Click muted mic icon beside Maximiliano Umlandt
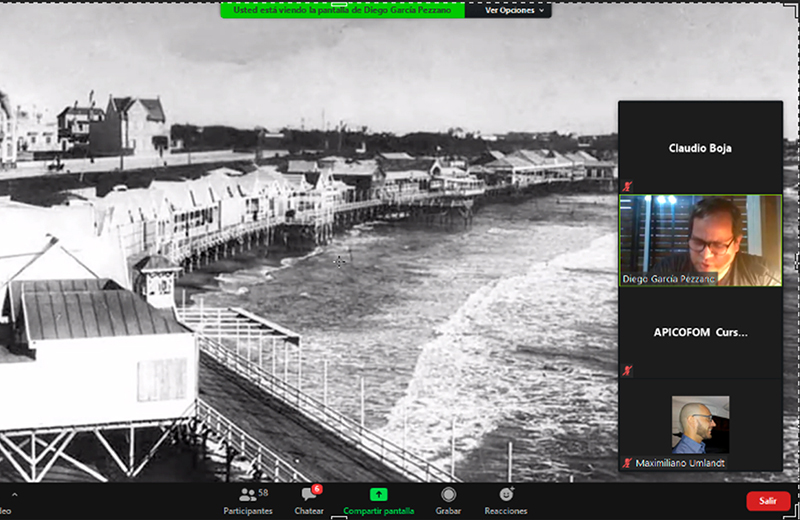Image resolution: width=800 pixels, height=520 pixels. click(x=627, y=463)
